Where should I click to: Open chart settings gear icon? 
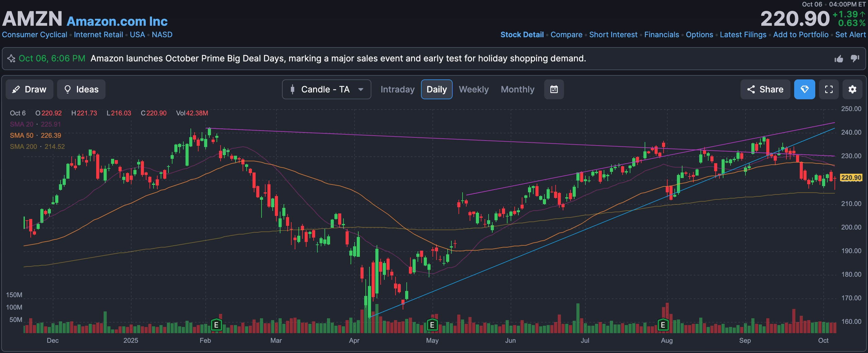(x=852, y=89)
